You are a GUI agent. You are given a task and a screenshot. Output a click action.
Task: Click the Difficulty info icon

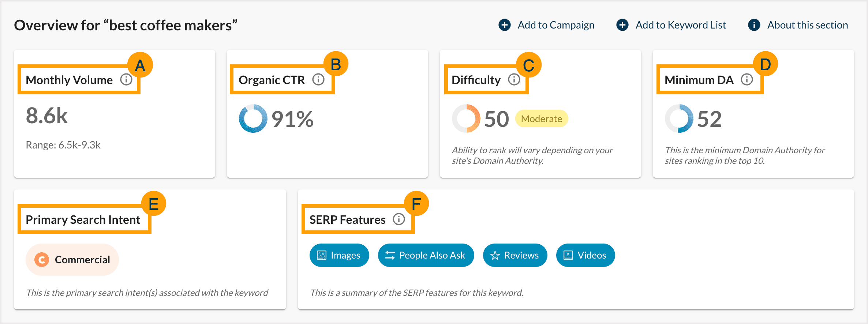(x=514, y=79)
